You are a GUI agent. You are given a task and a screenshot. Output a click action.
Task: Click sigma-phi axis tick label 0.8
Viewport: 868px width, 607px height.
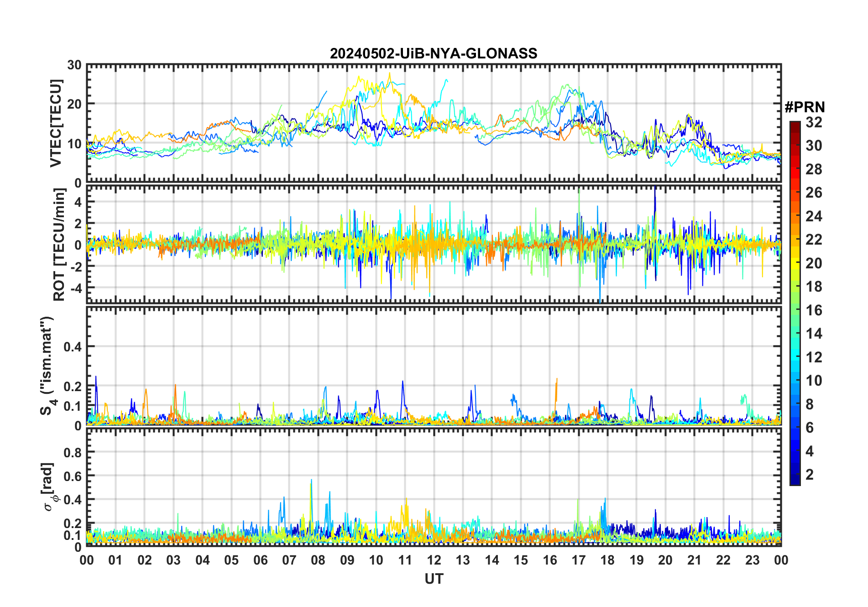[x=73, y=452]
